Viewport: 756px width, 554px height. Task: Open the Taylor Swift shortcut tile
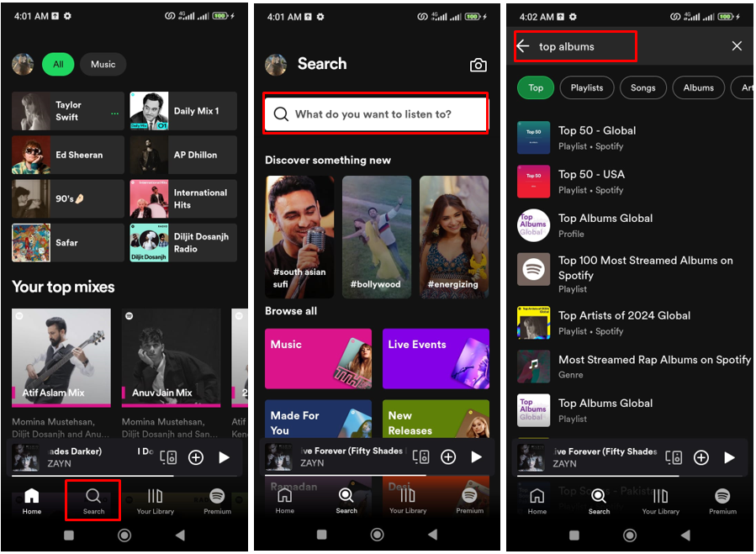[67, 111]
